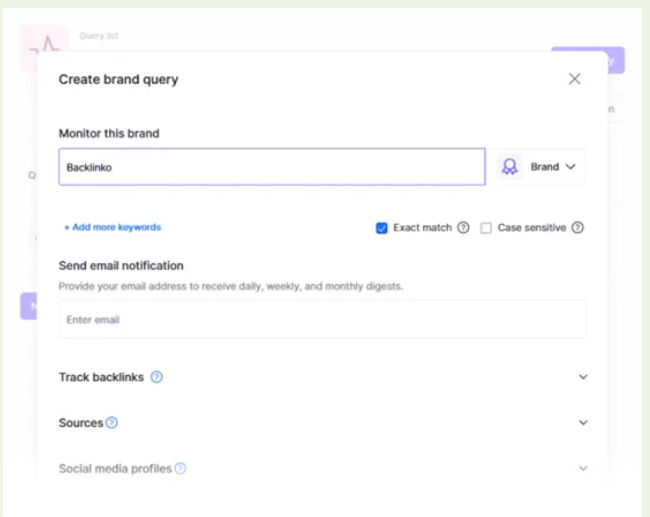
Task: Click the Monitor this brand input field
Action: click(x=272, y=167)
